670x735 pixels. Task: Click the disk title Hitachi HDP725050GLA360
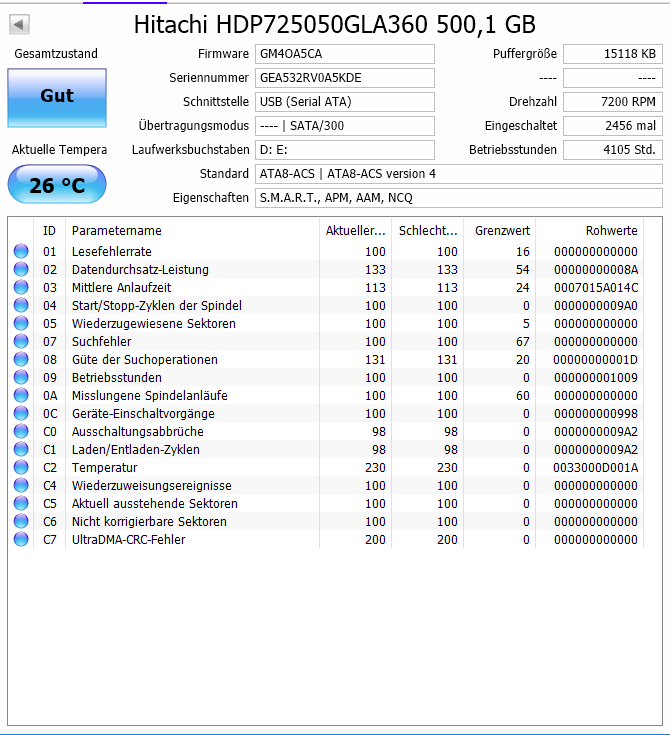334,24
